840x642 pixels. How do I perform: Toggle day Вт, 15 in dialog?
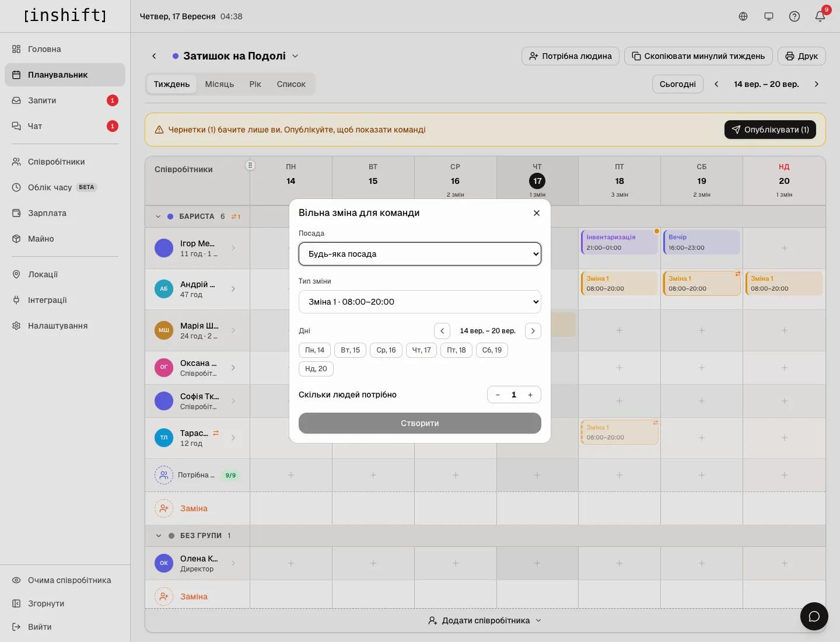coord(351,350)
